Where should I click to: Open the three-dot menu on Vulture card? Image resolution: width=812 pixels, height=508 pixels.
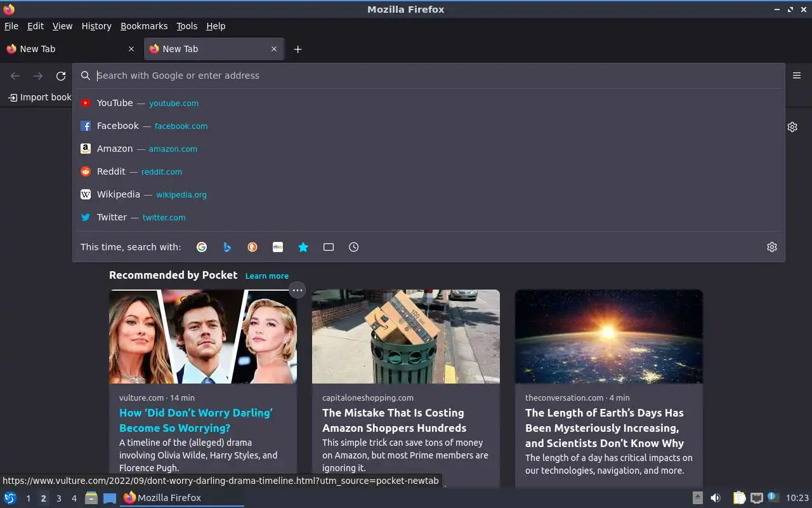tap(297, 290)
